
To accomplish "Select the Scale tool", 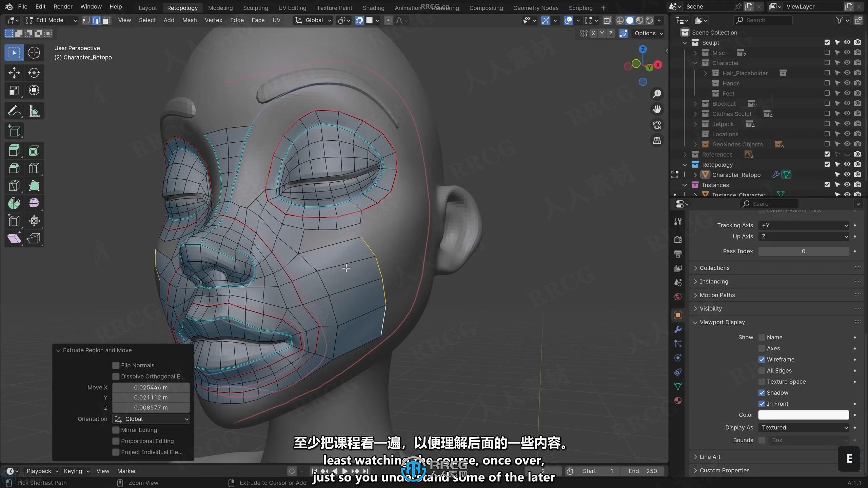I will click(14, 90).
